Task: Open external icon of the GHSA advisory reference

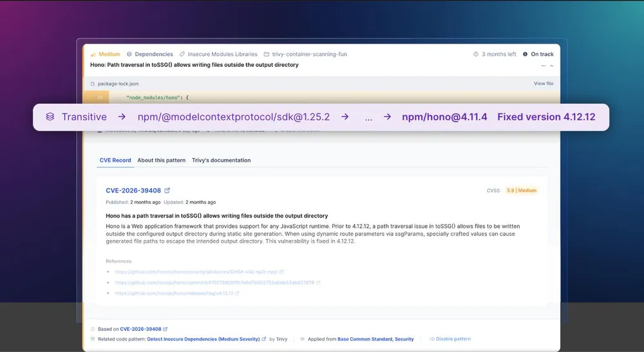Action: pyautogui.click(x=281, y=272)
